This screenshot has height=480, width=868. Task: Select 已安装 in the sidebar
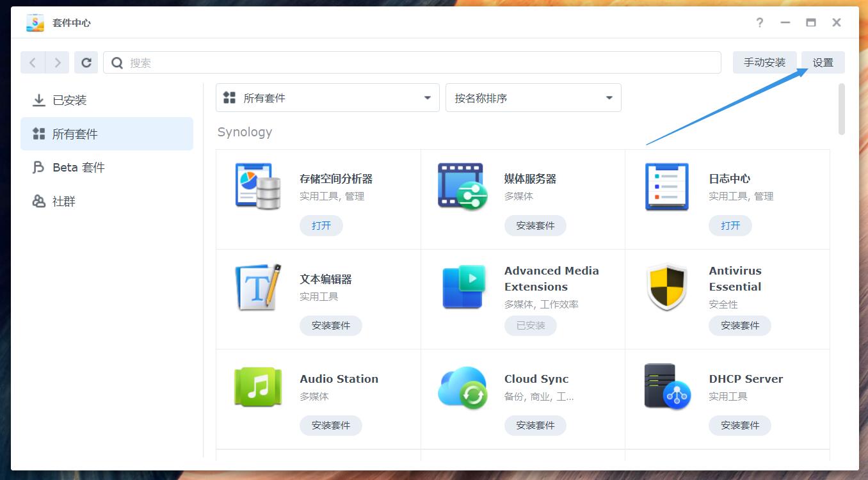[107, 100]
